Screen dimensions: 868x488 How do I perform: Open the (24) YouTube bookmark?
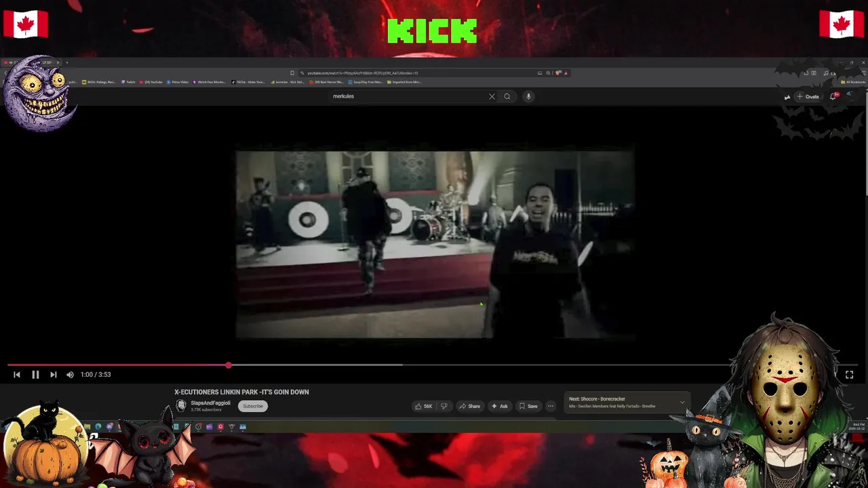coord(151,82)
